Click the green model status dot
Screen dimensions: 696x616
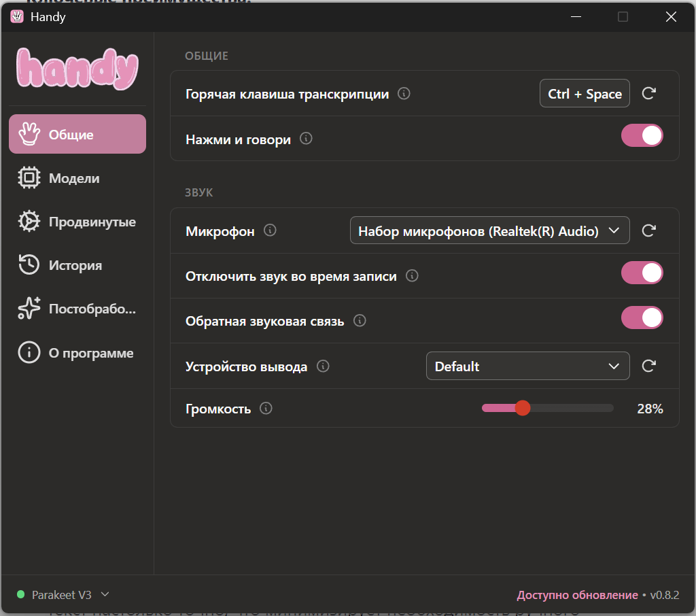click(20, 594)
